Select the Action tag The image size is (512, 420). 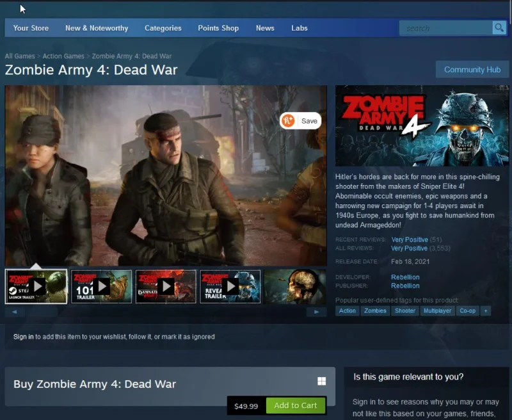coord(347,311)
